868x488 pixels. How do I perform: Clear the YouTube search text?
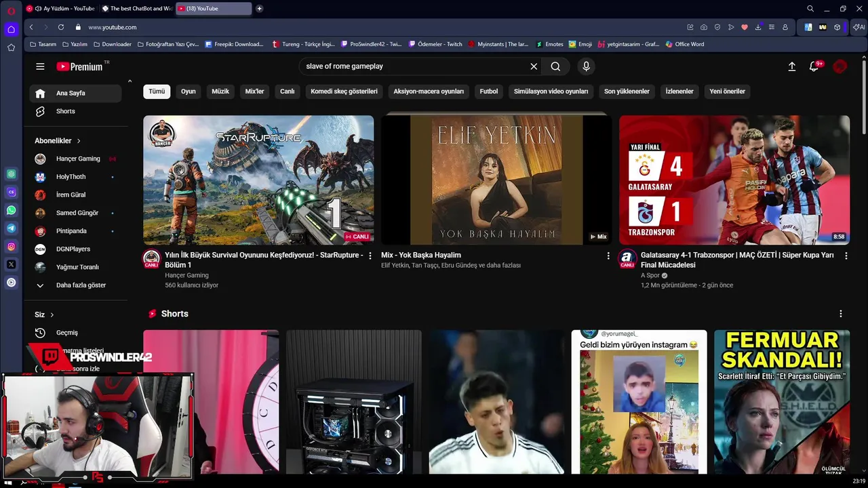(534, 66)
